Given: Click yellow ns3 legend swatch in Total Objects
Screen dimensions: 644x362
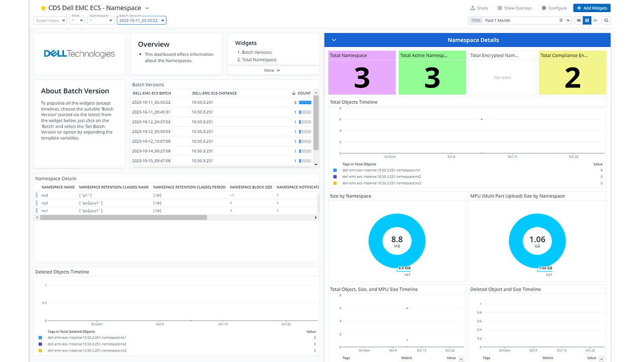Looking at the screenshot, I should [335, 183].
